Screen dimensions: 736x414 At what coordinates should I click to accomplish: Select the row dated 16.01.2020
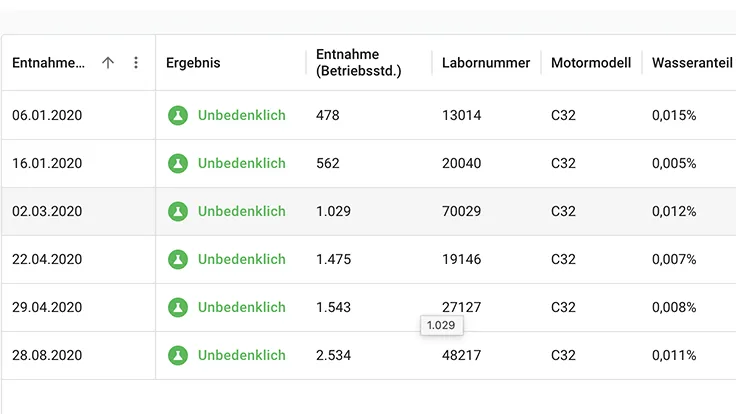coord(368,163)
